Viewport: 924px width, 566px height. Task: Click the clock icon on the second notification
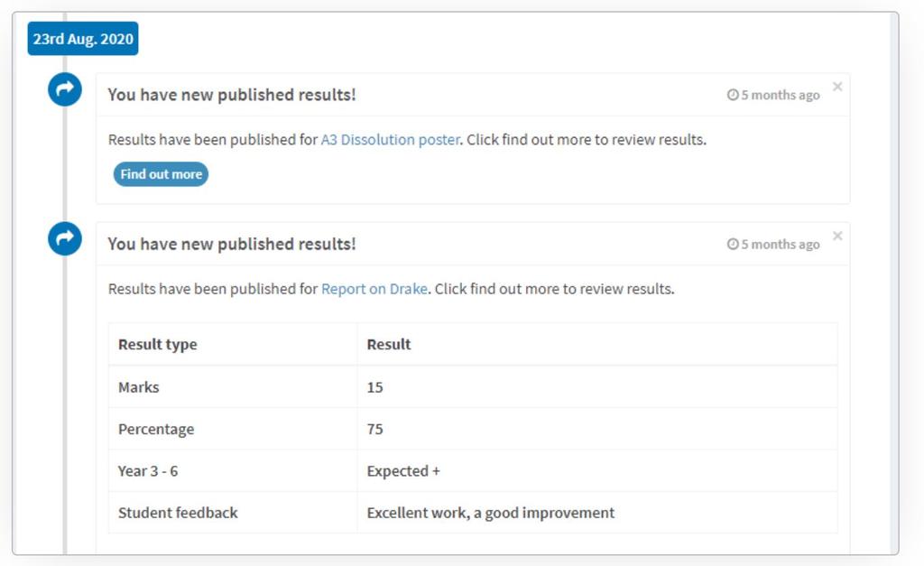coord(733,244)
